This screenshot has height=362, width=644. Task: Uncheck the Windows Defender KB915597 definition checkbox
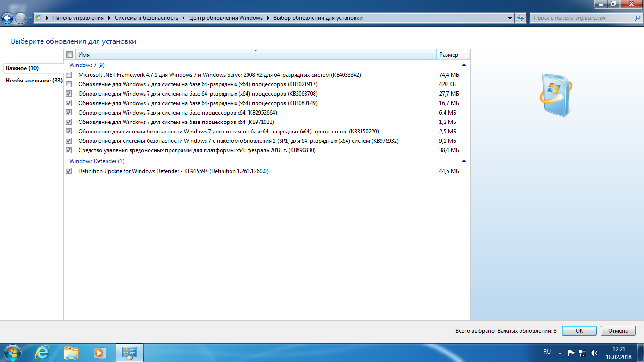pyautogui.click(x=69, y=171)
